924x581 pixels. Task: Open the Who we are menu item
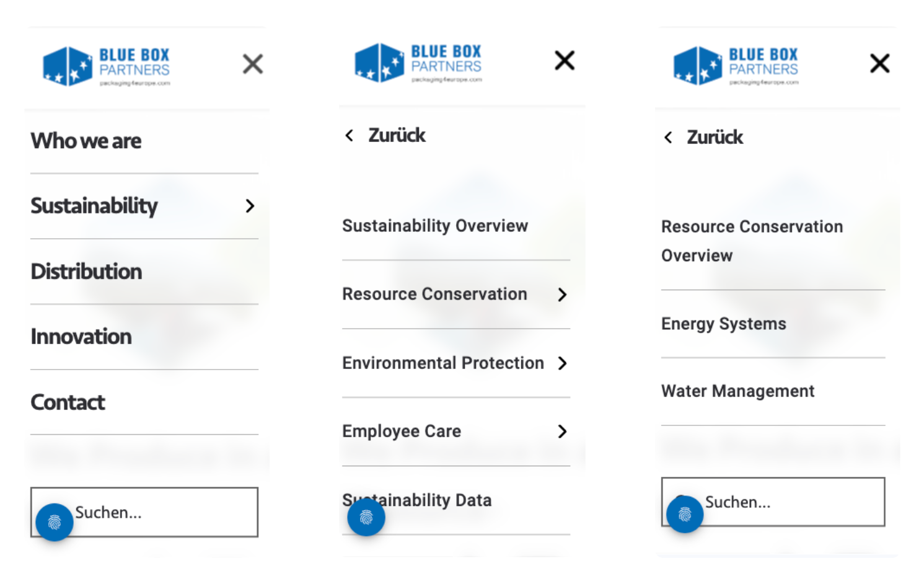click(87, 141)
